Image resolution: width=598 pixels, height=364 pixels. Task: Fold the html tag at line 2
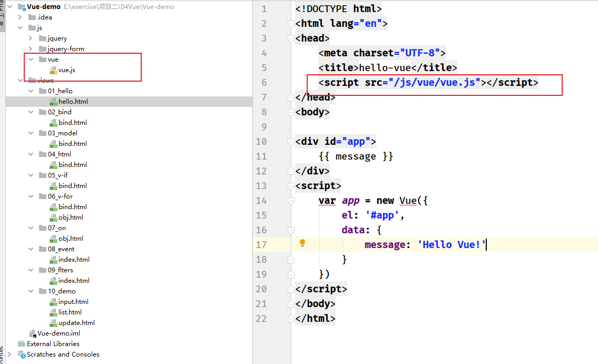(291, 24)
